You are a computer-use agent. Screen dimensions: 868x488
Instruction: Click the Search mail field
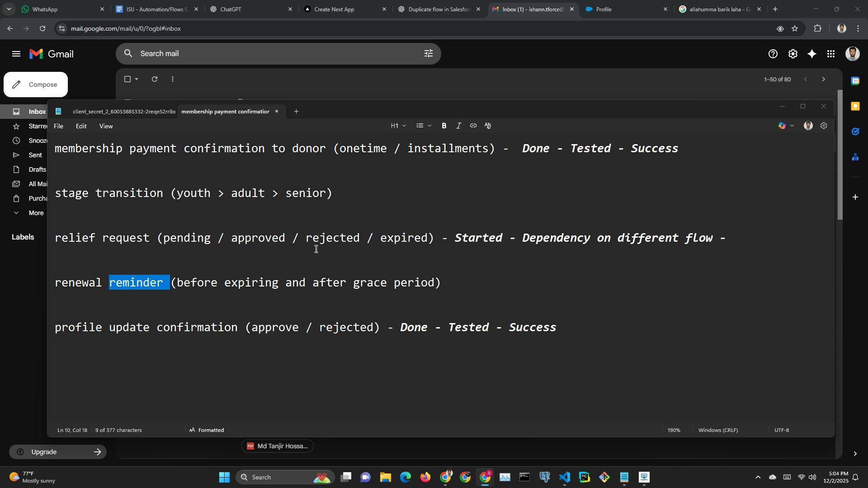click(271, 54)
